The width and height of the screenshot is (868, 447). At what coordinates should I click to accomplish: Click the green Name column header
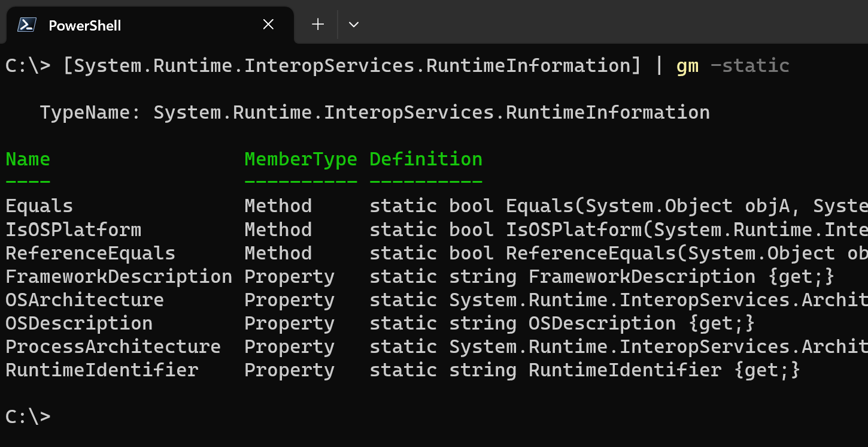point(28,159)
